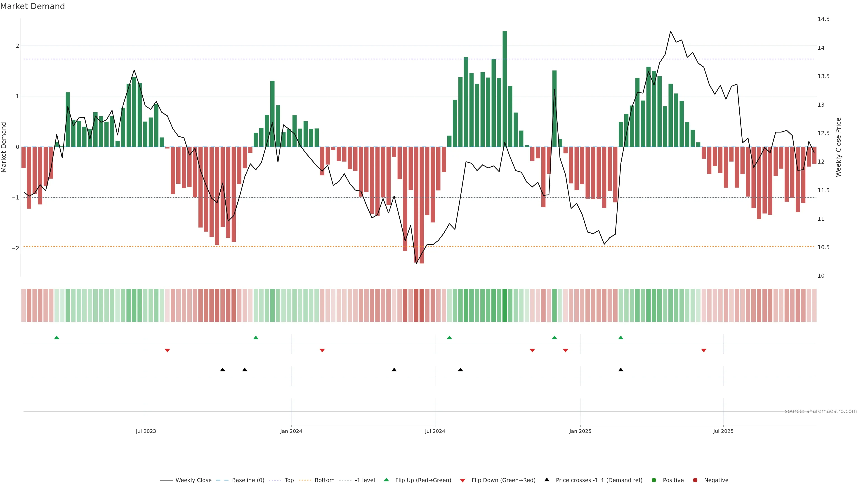This screenshot has height=488, width=868.
Task: Toggle the Top legend entry
Action: pos(289,480)
